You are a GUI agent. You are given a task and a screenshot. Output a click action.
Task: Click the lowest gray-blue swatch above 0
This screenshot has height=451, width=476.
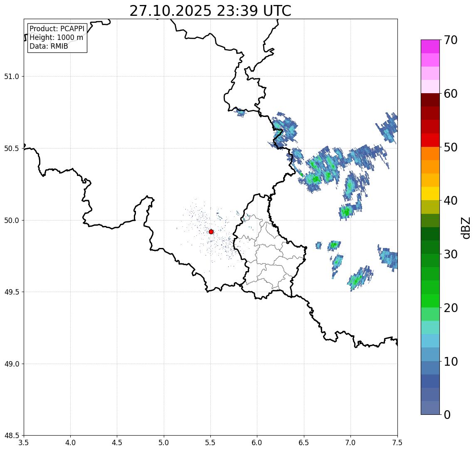(430, 408)
